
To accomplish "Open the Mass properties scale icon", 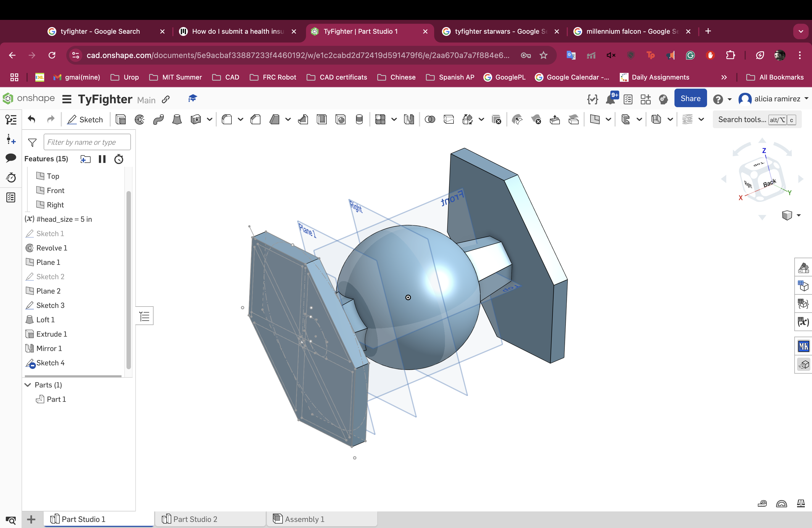I will click(801, 503).
